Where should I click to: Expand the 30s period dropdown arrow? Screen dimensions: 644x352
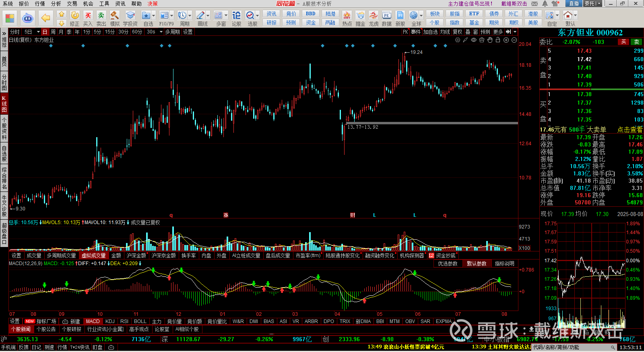pyautogui.click(x=161, y=32)
